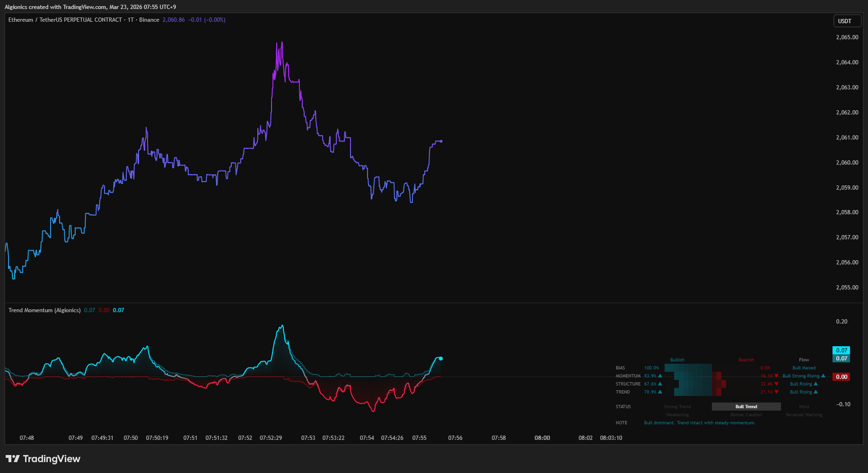
Task: Click the 07:56 time axis label
Action: coord(455,438)
